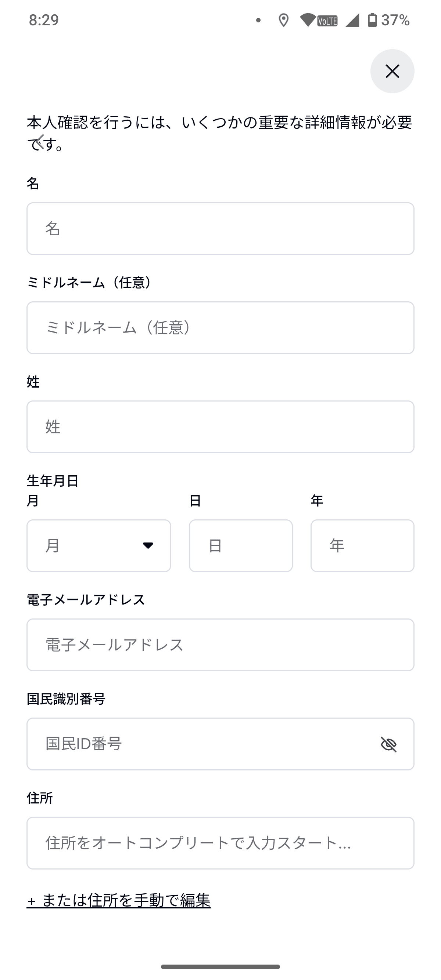
Task: Tap the month dropdown arrow
Action: (x=148, y=545)
